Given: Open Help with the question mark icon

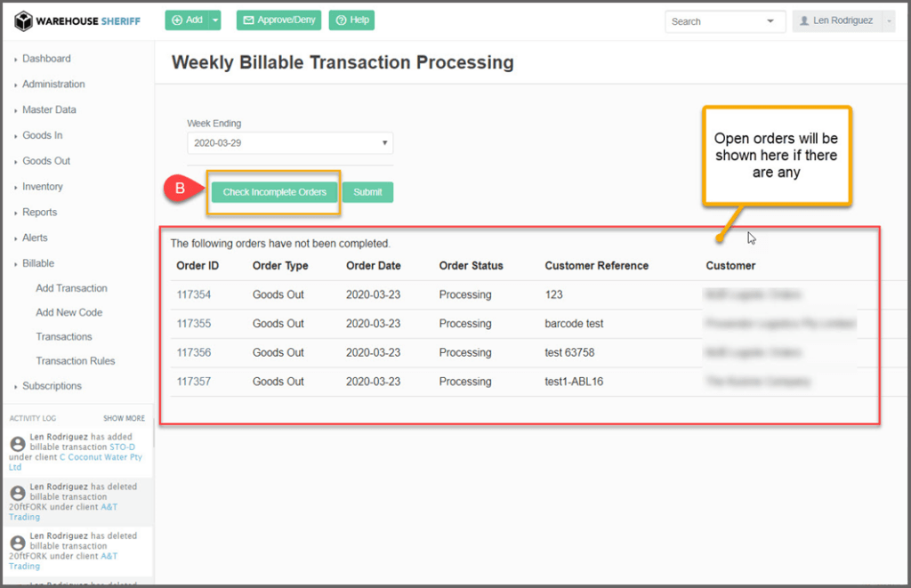Looking at the screenshot, I should [x=351, y=20].
